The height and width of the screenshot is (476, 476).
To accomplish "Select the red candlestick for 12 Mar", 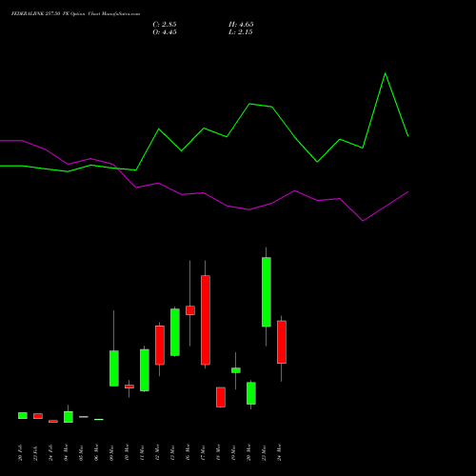I will 160,345.
